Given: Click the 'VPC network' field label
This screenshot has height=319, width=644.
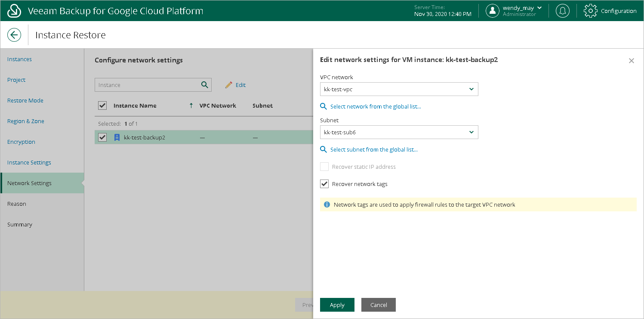Looking at the screenshot, I should [x=336, y=77].
